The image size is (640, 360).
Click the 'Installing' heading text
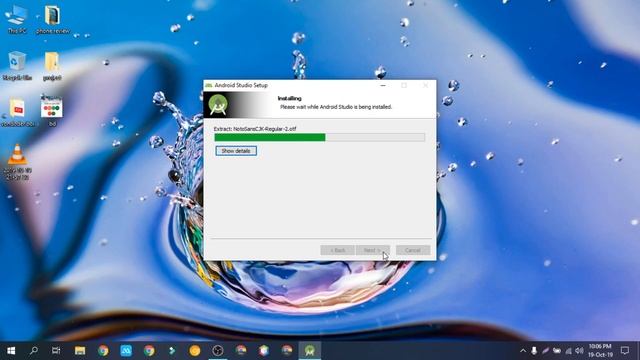(x=289, y=98)
